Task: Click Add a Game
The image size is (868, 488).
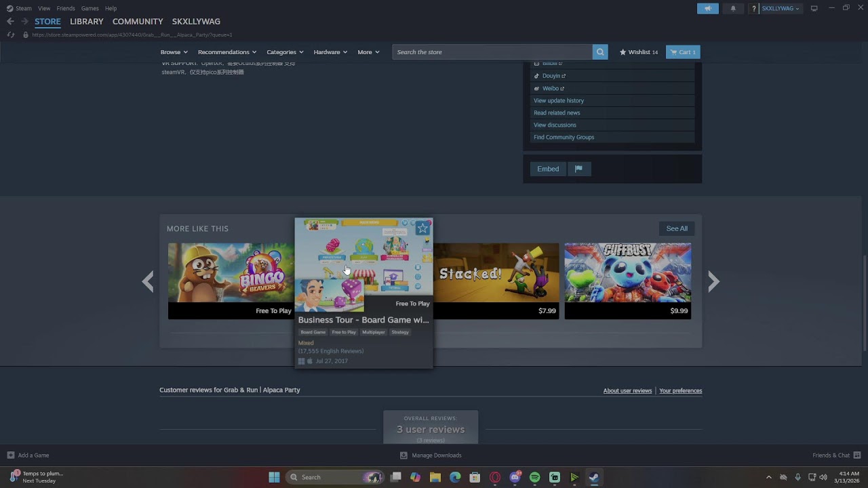Action: (x=28, y=455)
